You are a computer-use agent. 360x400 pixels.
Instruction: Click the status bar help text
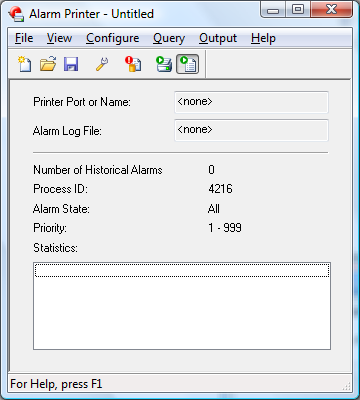click(56, 384)
